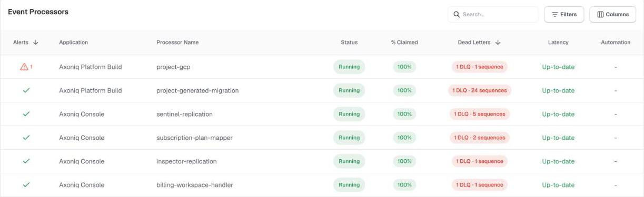Open the 1 DLQ · 1 sequence badge for inspector-replication
The width and height of the screenshot is (644, 197).
(x=479, y=161)
